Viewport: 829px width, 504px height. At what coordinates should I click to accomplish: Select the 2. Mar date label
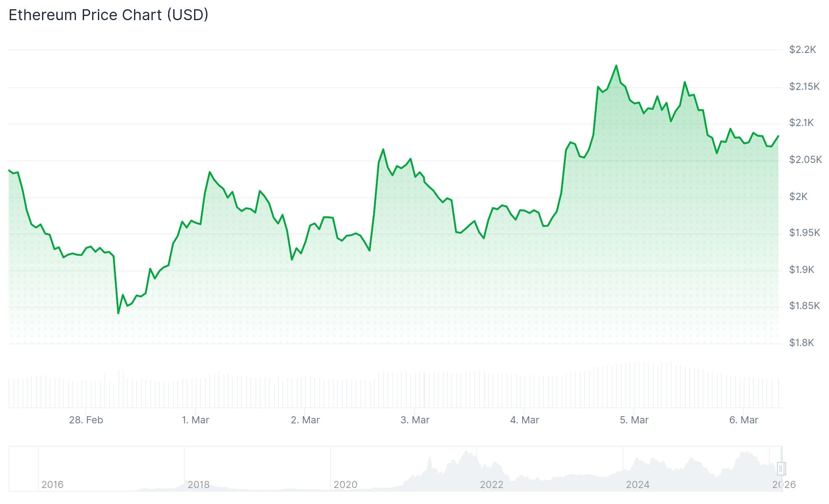click(x=305, y=420)
